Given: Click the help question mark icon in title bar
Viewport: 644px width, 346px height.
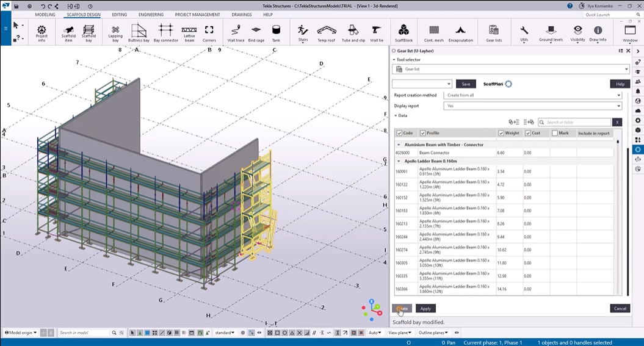Looking at the screenshot, I should point(570,5).
